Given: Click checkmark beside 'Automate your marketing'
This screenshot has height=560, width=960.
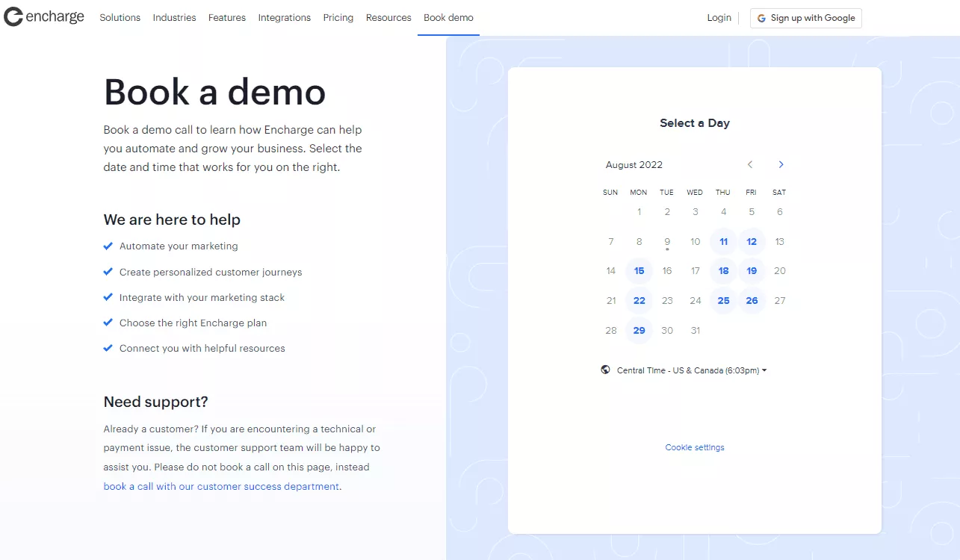Looking at the screenshot, I should point(108,246).
